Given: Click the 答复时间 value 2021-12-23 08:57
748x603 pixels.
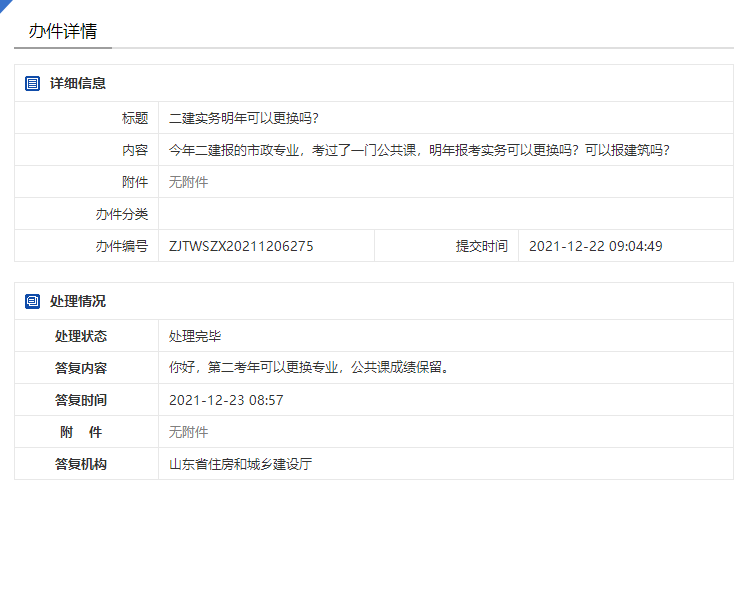Looking at the screenshot, I should 226,400.
